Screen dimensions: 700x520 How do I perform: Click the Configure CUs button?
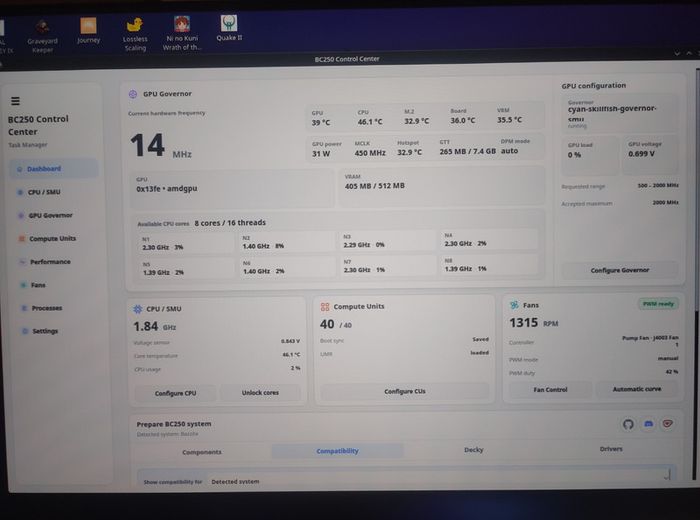pyautogui.click(x=404, y=391)
